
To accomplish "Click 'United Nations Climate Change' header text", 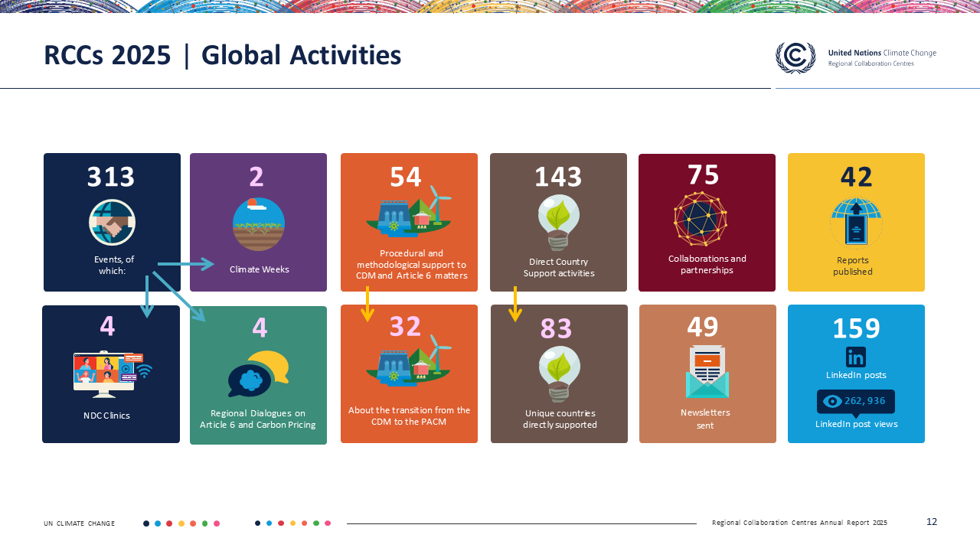I will tap(882, 53).
